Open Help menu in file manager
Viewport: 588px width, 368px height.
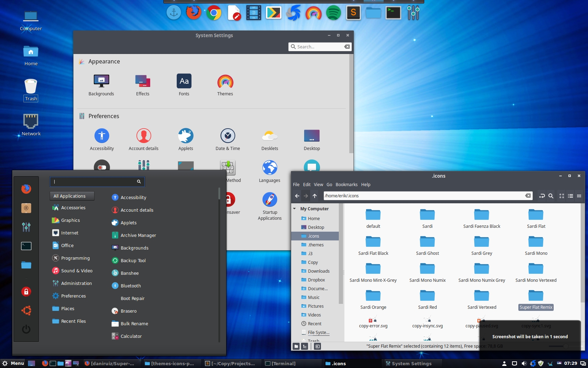[x=366, y=184]
